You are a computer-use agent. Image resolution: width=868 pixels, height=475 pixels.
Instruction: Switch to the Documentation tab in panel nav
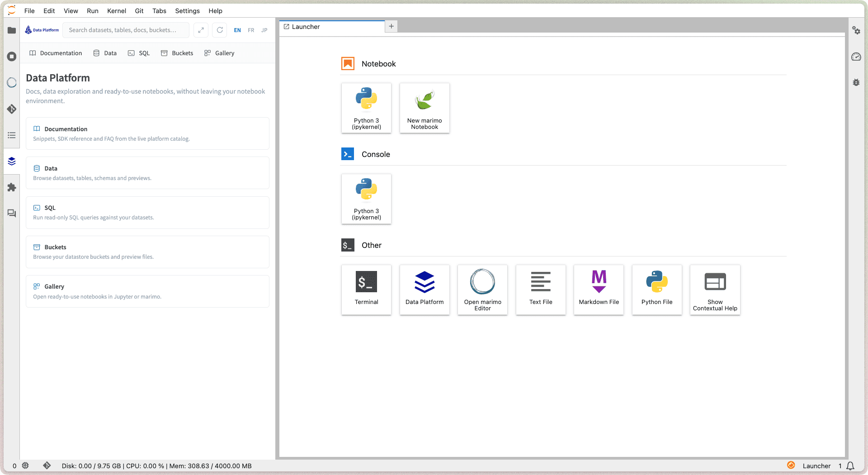click(56, 53)
